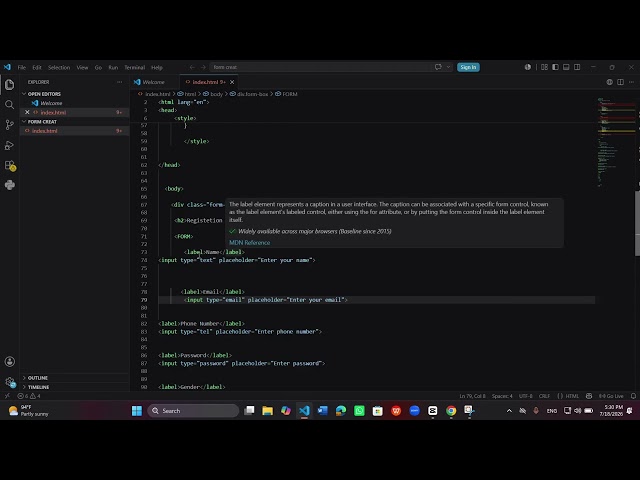Open the File menu

[22, 67]
